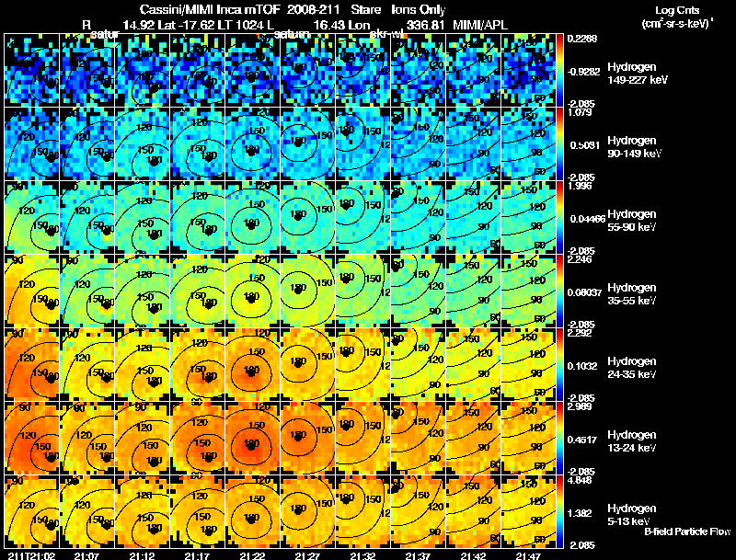Click the Hydrogen 55-90 keV row label
The height and width of the screenshot is (560, 736).
pos(631,221)
